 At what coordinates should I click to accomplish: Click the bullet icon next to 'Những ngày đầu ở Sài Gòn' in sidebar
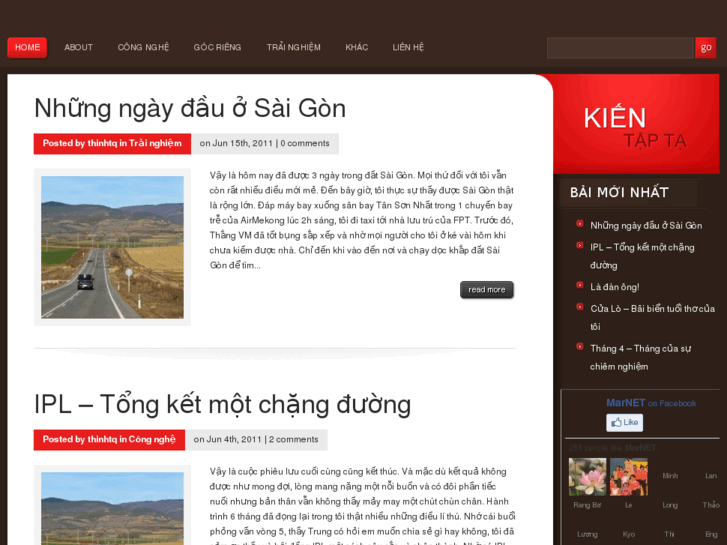pos(580,224)
